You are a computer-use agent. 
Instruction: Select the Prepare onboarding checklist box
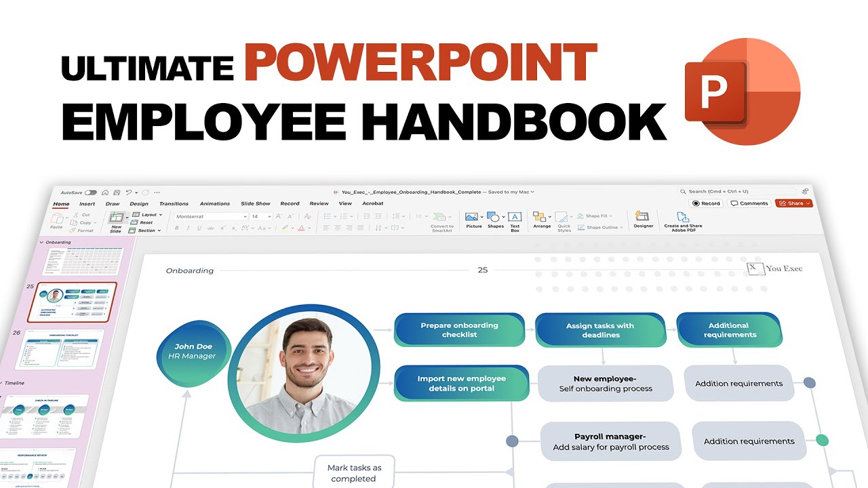point(459,330)
